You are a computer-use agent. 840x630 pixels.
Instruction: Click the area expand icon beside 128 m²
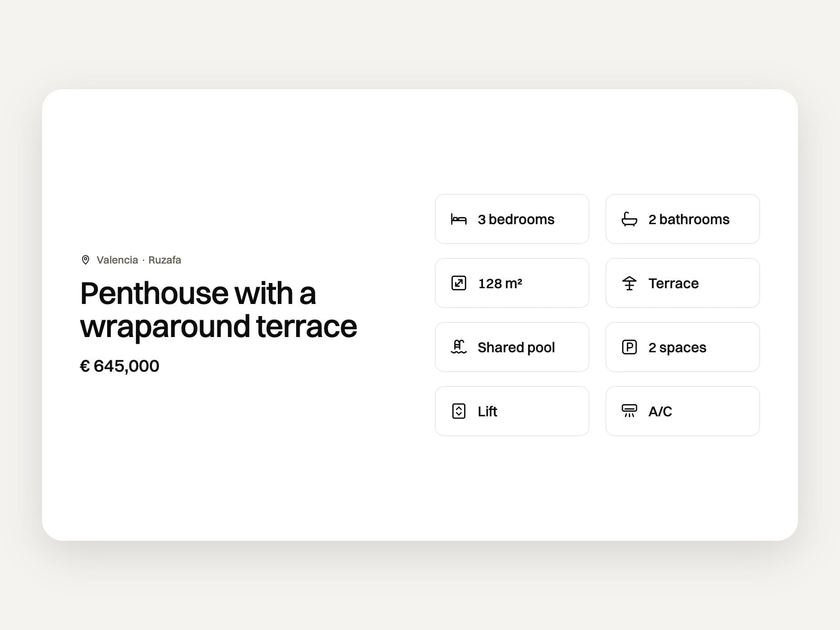pyautogui.click(x=458, y=283)
